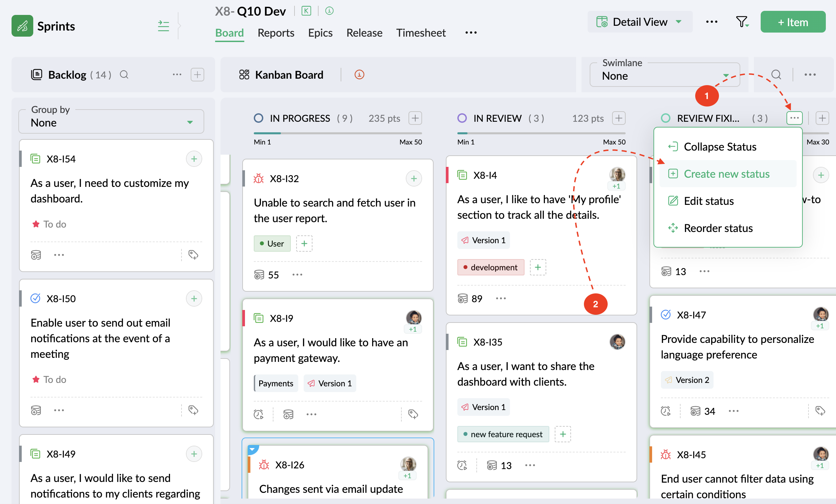
Task: Open the Group by None dropdown
Action: point(111,122)
